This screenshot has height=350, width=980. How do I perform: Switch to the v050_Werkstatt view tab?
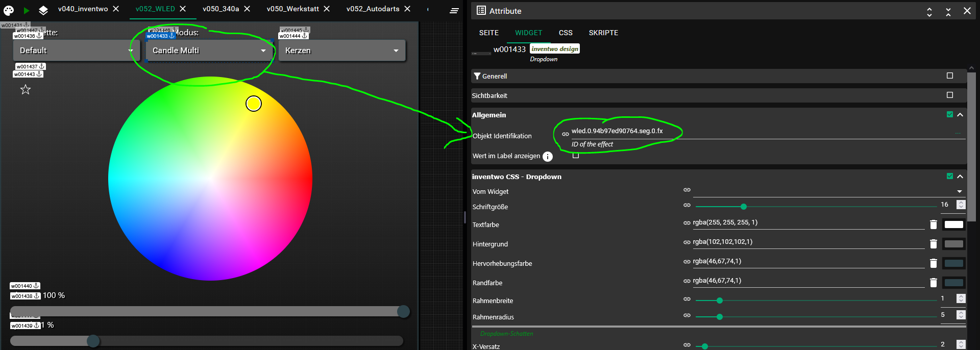(292, 9)
